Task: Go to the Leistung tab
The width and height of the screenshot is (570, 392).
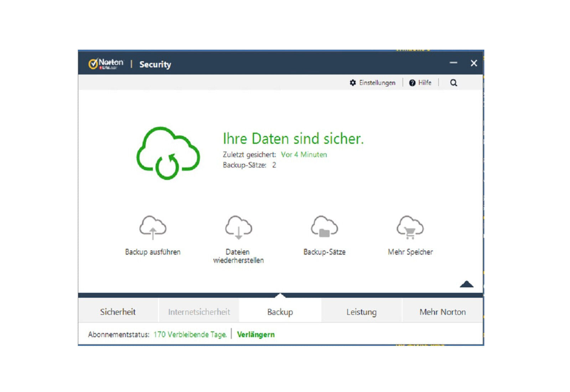Action: pos(361,312)
